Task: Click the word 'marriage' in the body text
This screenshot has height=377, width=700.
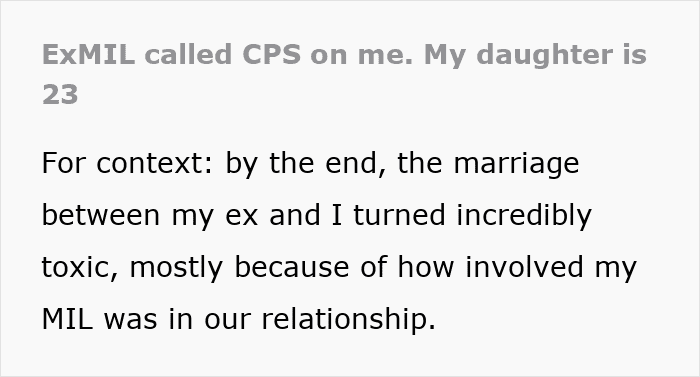Action: (x=517, y=164)
